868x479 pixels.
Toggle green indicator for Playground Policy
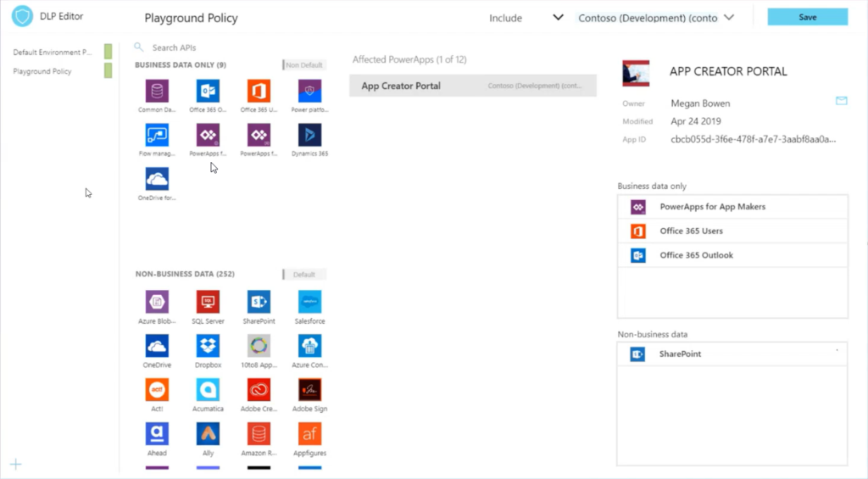click(x=108, y=70)
